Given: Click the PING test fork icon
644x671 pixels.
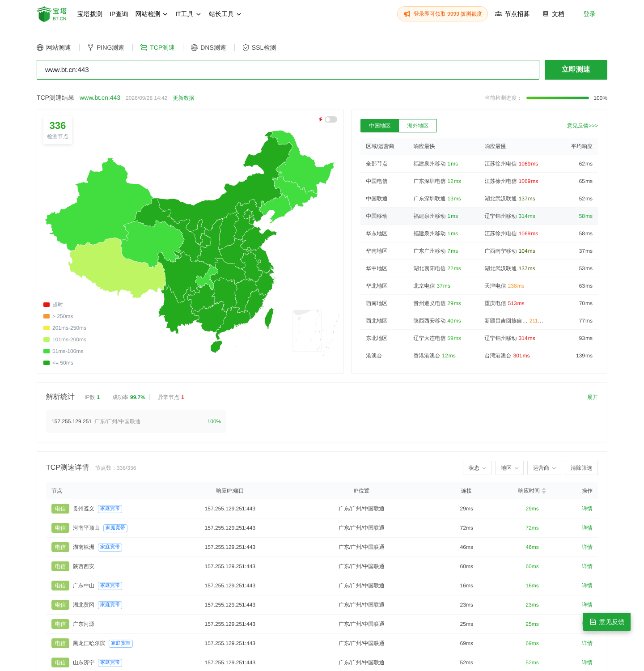Looking at the screenshot, I should (x=91, y=48).
